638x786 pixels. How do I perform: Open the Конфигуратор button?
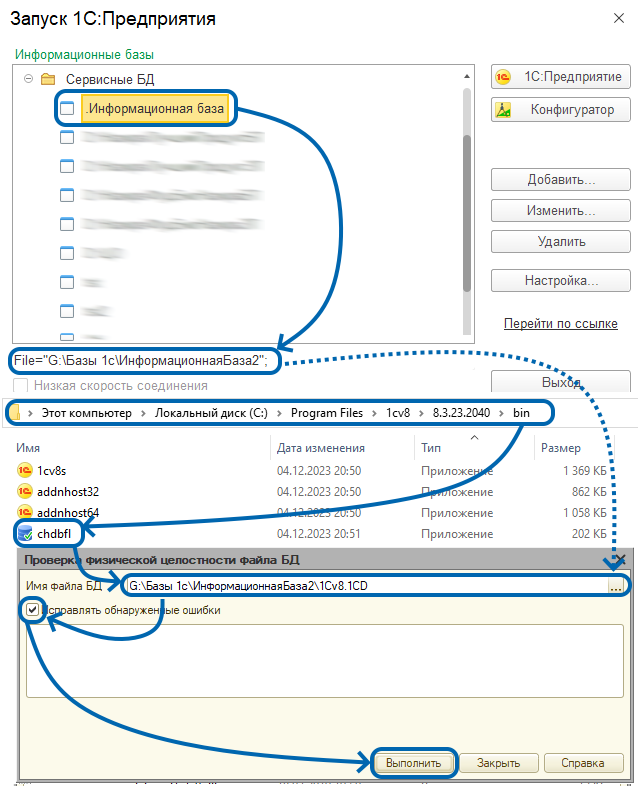560,109
